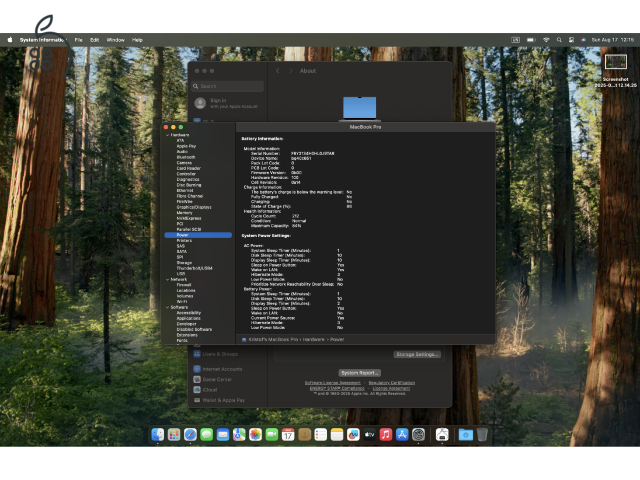Select Thunderbolt/USB4 in the sidebar
This screenshot has height=480, width=640.
click(194, 268)
